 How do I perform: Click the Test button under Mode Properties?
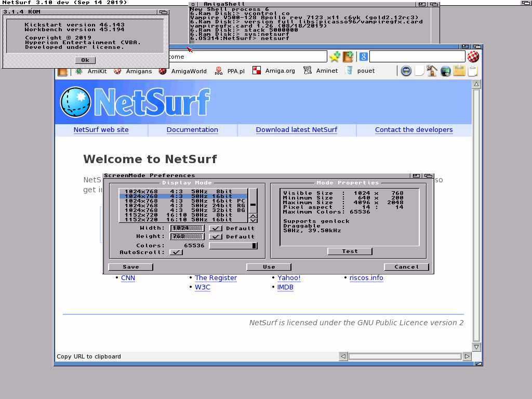click(x=350, y=251)
